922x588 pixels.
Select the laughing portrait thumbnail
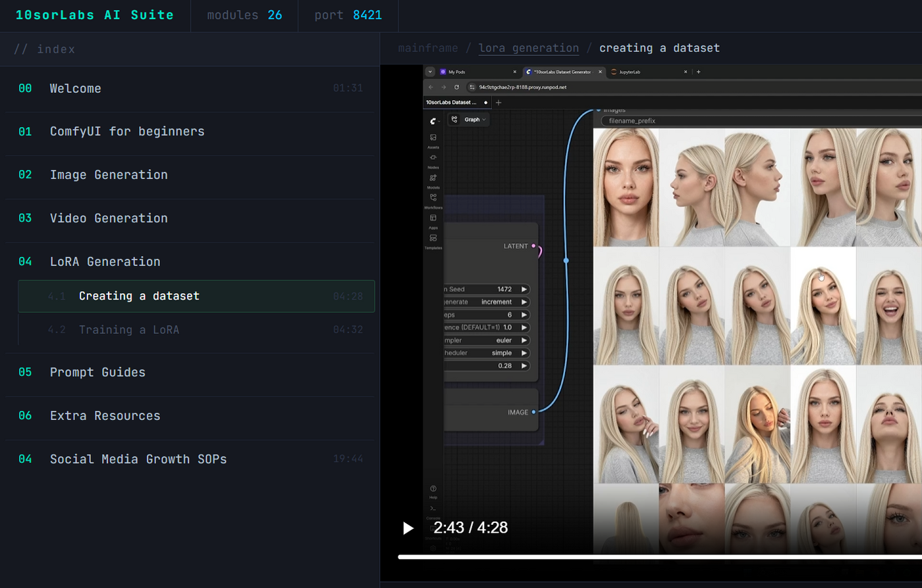[889, 306]
